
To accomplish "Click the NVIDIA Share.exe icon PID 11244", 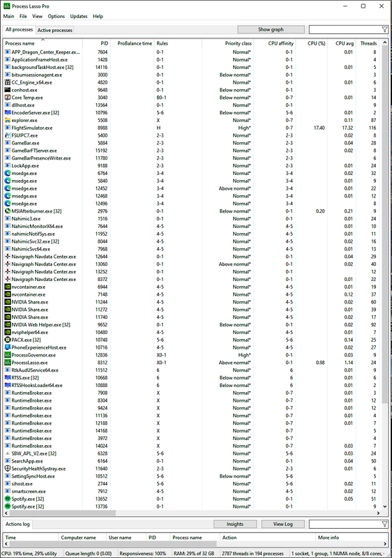I will click(8, 302).
